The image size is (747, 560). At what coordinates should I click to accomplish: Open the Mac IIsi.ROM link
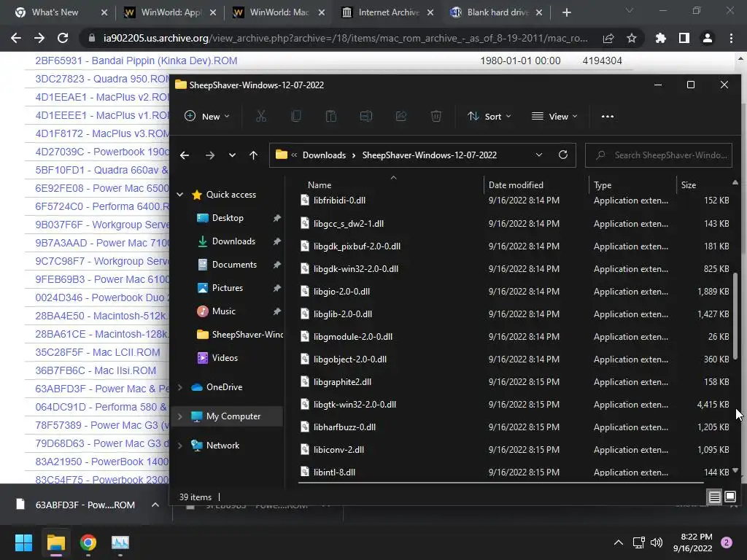click(x=96, y=370)
